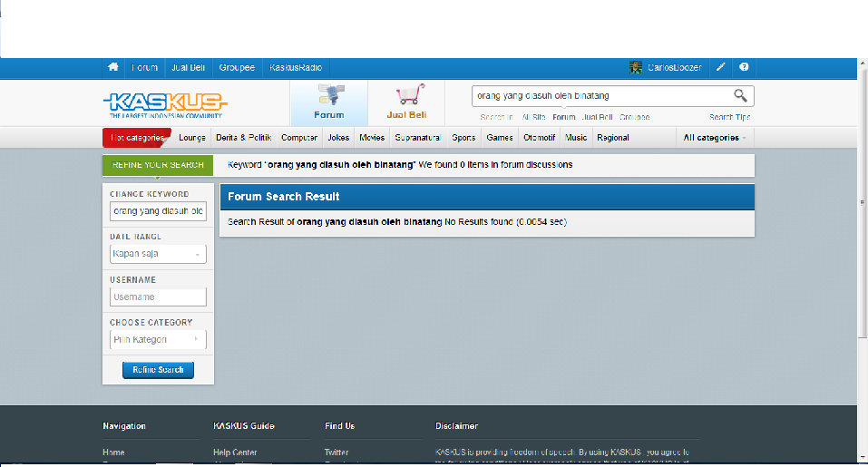Search in Jual Beli option
The width and height of the screenshot is (868, 467).
click(598, 117)
